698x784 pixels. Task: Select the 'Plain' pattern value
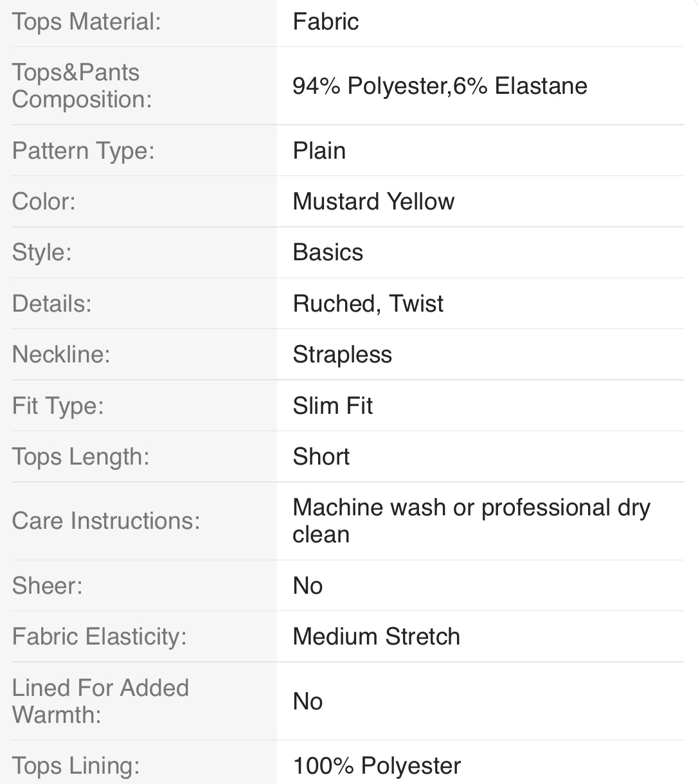[319, 151]
